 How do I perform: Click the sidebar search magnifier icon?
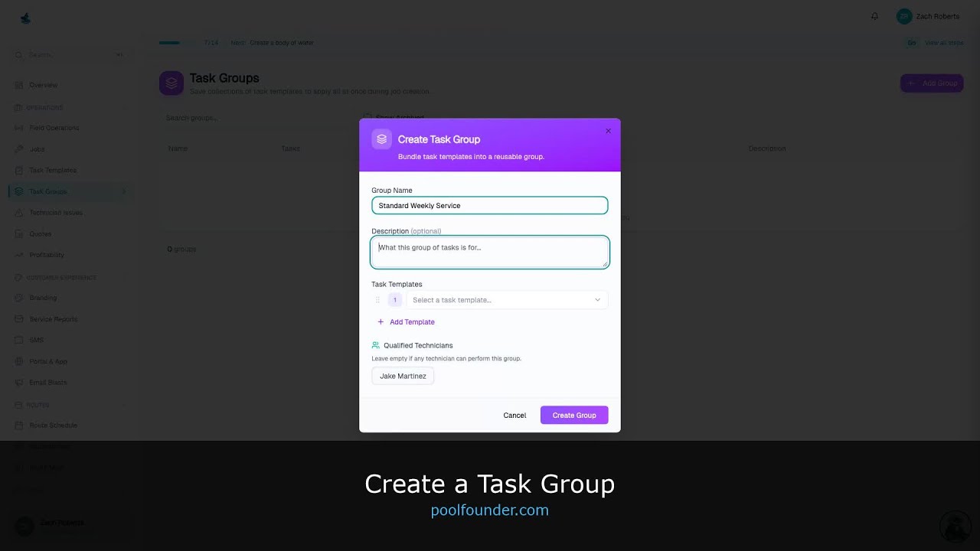(x=19, y=55)
